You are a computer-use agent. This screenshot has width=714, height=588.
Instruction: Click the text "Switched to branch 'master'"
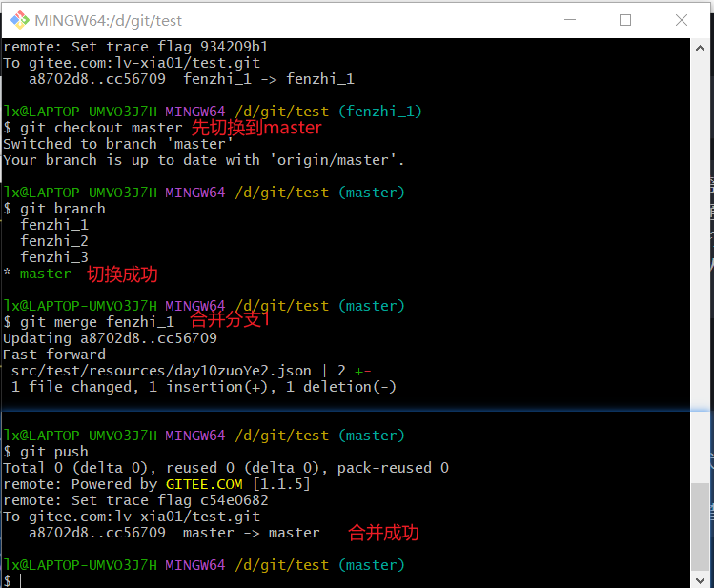tap(118, 144)
